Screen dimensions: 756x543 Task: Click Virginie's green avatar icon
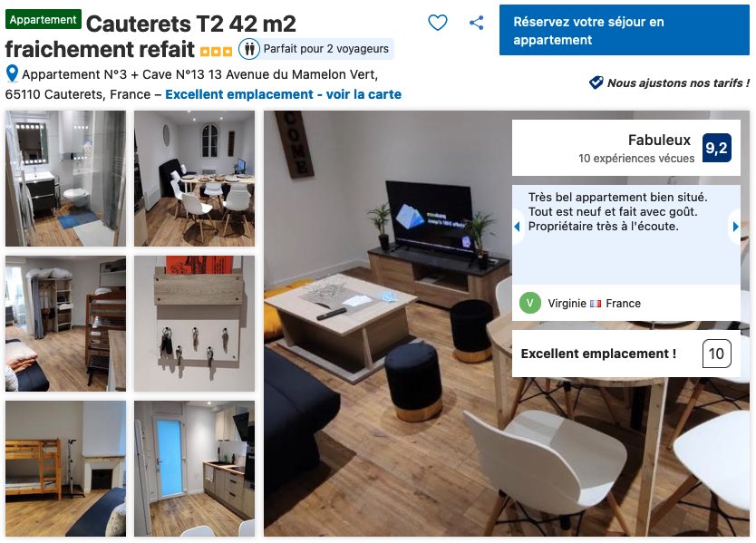(530, 303)
